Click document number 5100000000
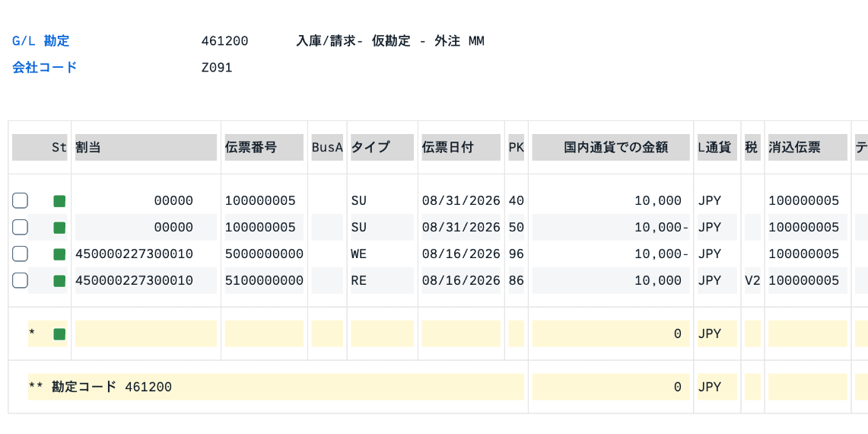Screen dimensions: 868x434 (x=264, y=280)
